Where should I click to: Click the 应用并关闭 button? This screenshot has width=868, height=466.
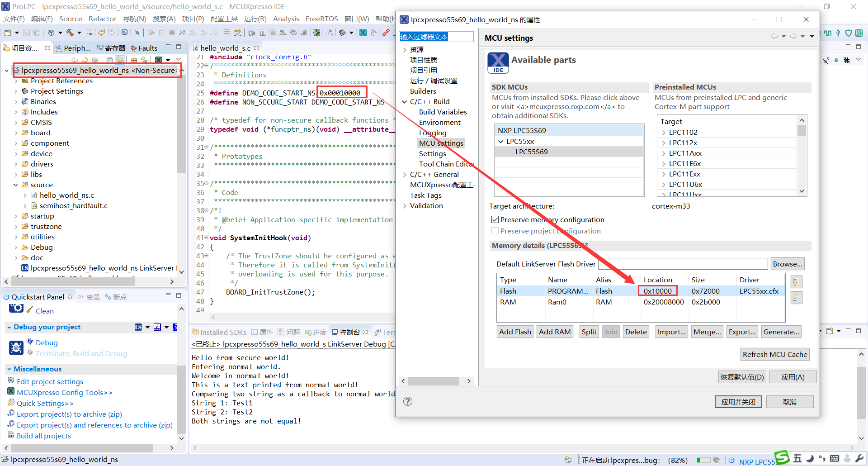[738, 402]
